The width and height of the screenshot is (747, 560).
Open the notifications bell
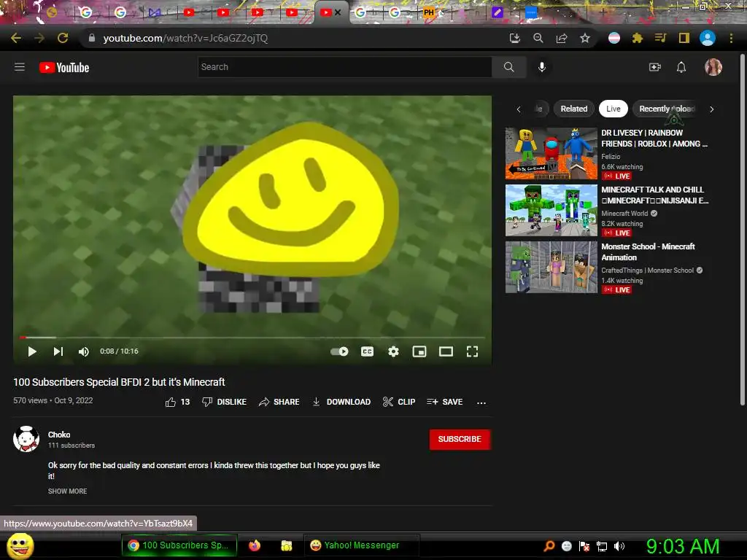coord(681,67)
